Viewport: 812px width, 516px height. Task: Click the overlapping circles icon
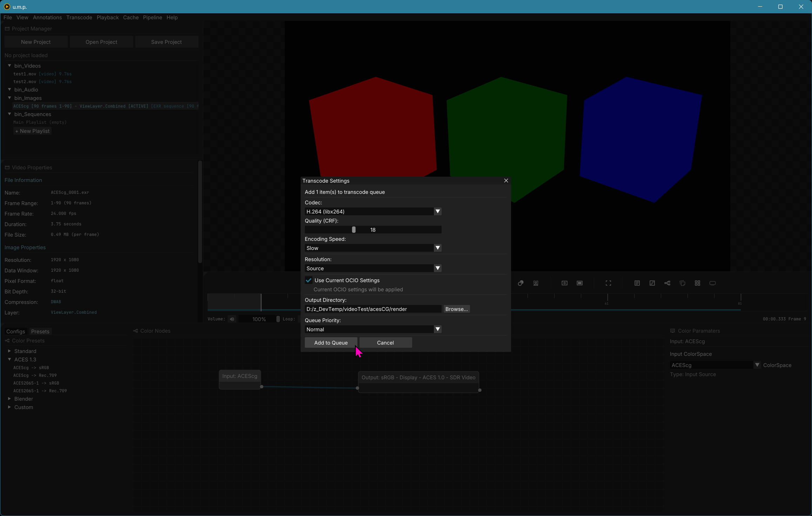pos(521,283)
